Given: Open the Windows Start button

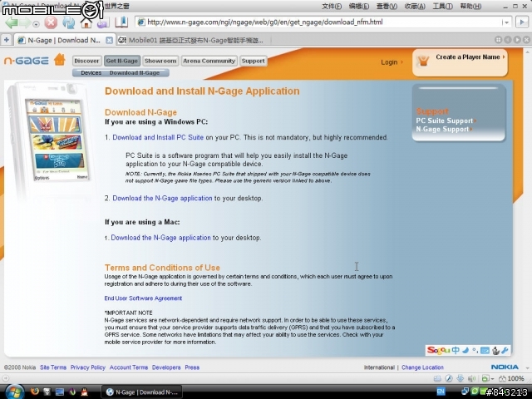Looking at the screenshot, I should point(15,392).
